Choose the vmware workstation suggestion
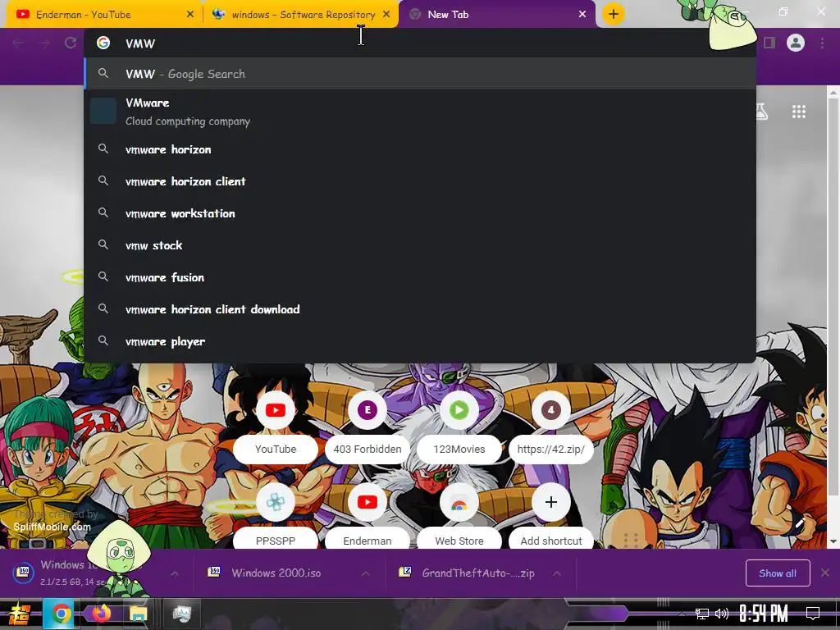The height and width of the screenshot is (630, 840). pos(420,214)
